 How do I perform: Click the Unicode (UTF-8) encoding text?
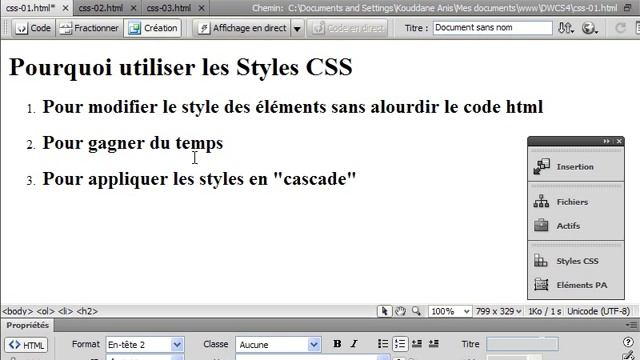[x=598, y=311]
